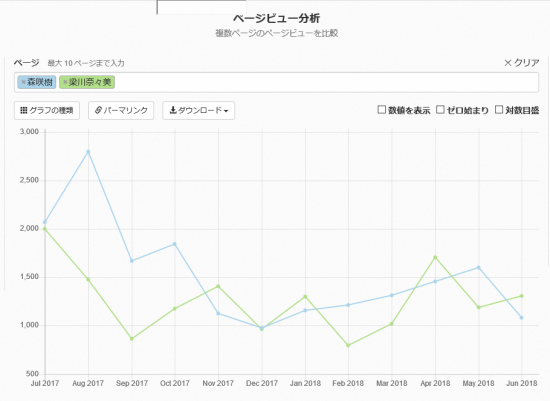Click the download arrow icon
This screenshot has width=550, height=401.
point(173,110)
